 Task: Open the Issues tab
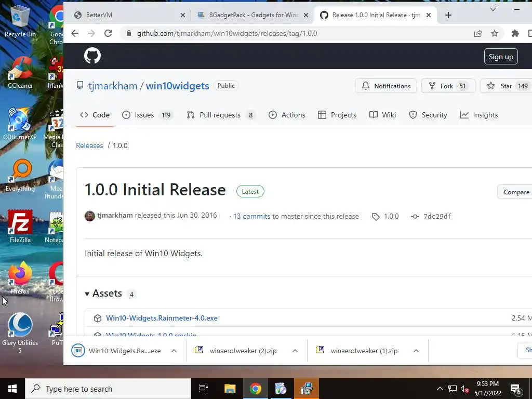[148, 115]
